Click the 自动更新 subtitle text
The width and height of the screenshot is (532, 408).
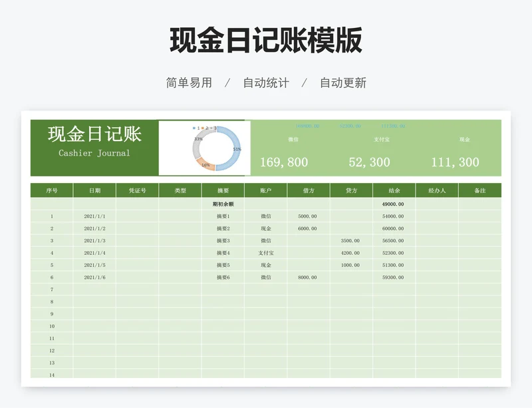(x=343, y=83)
